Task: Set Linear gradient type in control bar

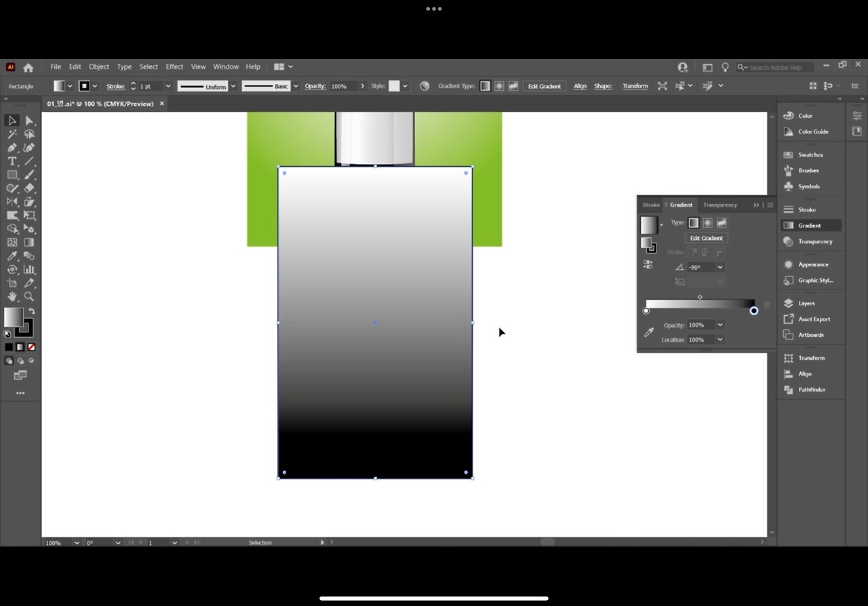Action: click(x=485, y=86)
